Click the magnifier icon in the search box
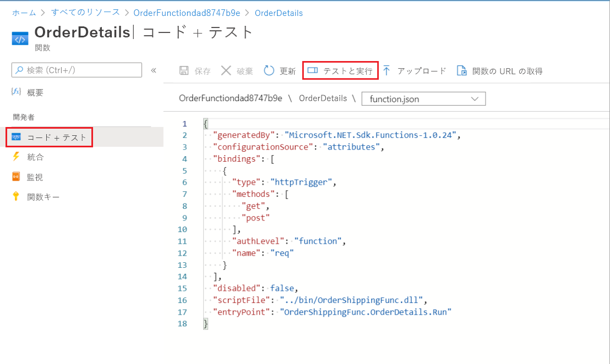Screen dimensions: 610x364 pyautogui.click(x=19, y=70)
